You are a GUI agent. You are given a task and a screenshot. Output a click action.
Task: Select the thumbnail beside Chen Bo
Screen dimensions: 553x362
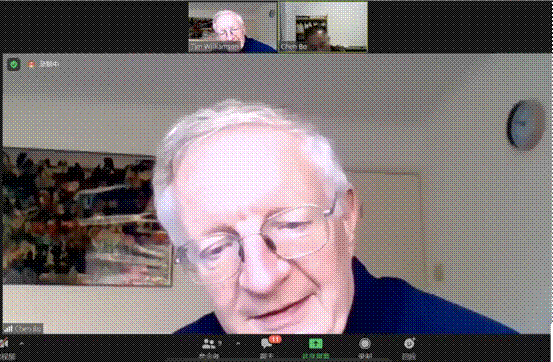click(x=233, y=27)
